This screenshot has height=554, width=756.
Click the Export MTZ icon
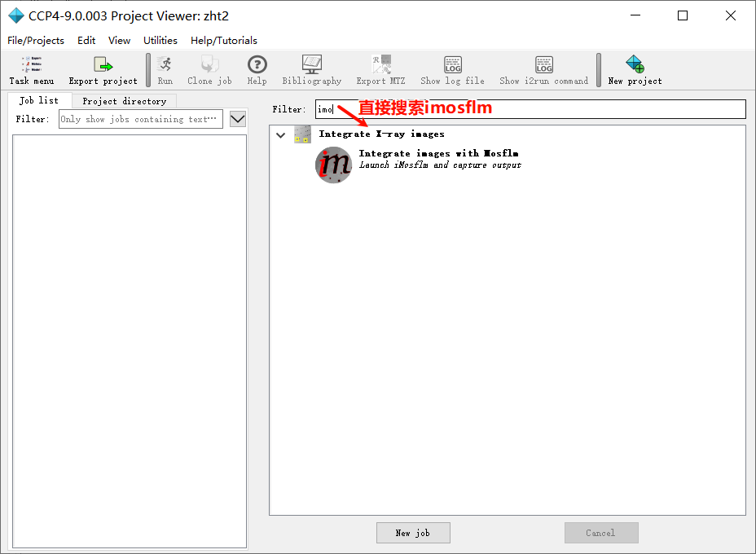(381, 64)
